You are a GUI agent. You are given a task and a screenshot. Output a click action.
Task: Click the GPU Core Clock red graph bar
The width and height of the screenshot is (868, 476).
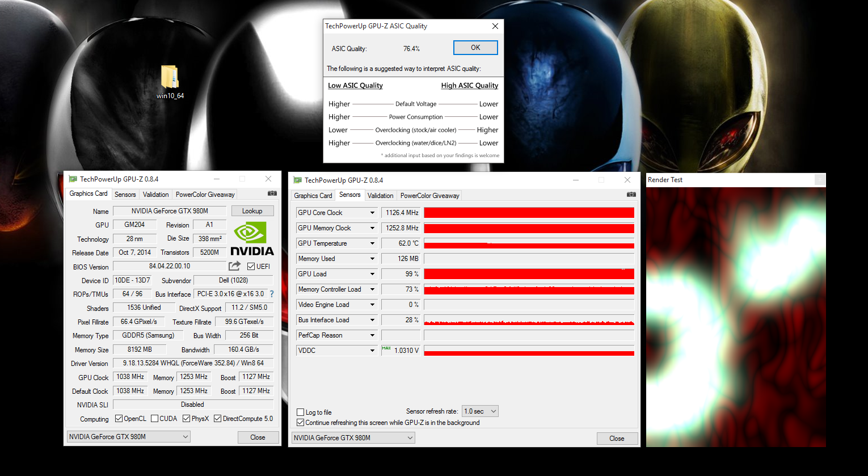529,213
